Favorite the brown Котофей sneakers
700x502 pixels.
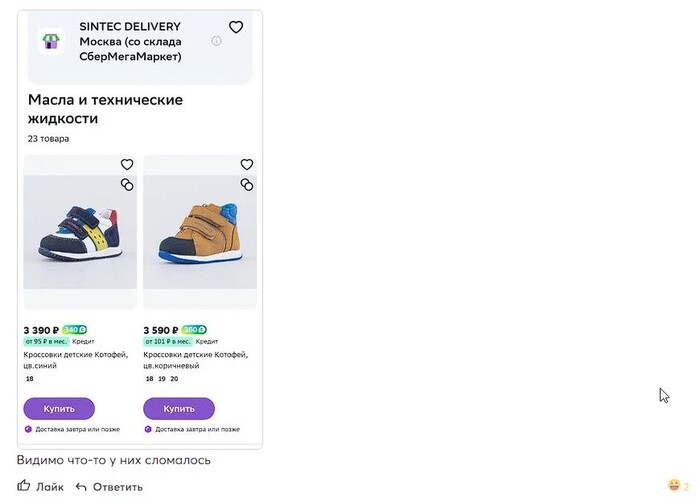pyautogui.click(x=247, y=164)
